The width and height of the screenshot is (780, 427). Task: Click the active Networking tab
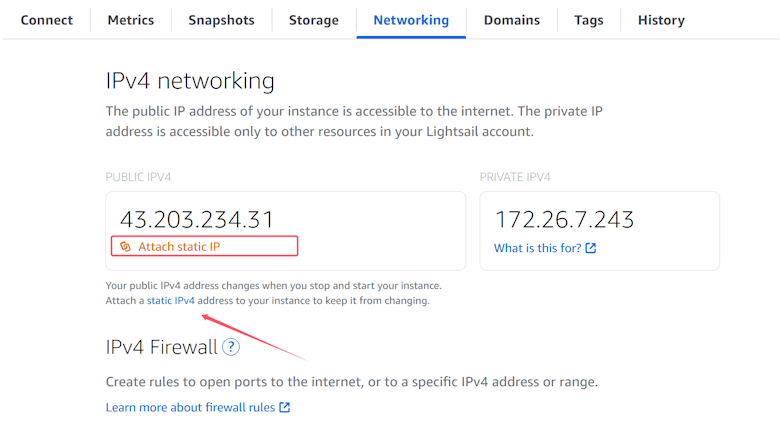tap(411, 20)
